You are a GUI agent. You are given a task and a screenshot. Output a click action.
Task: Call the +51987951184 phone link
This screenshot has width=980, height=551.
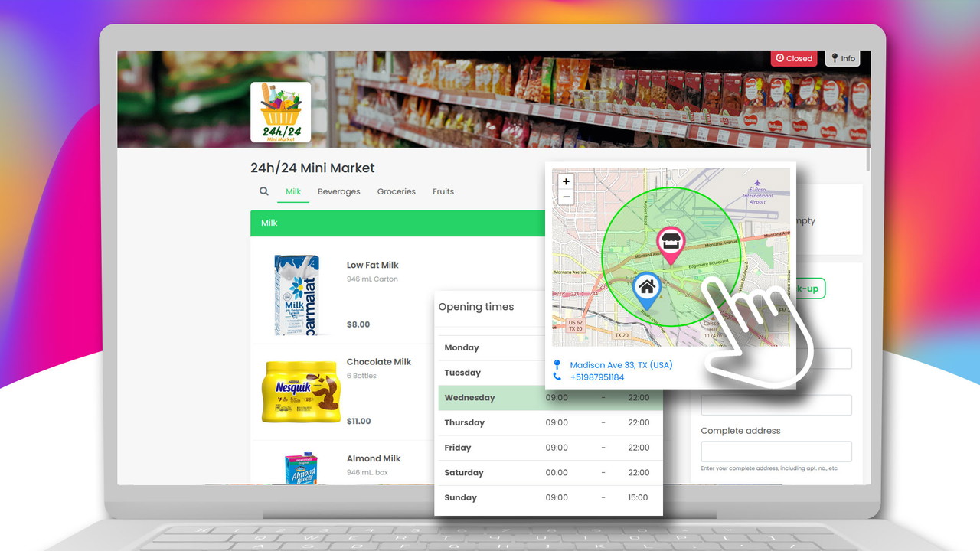[x=597, y=377]
